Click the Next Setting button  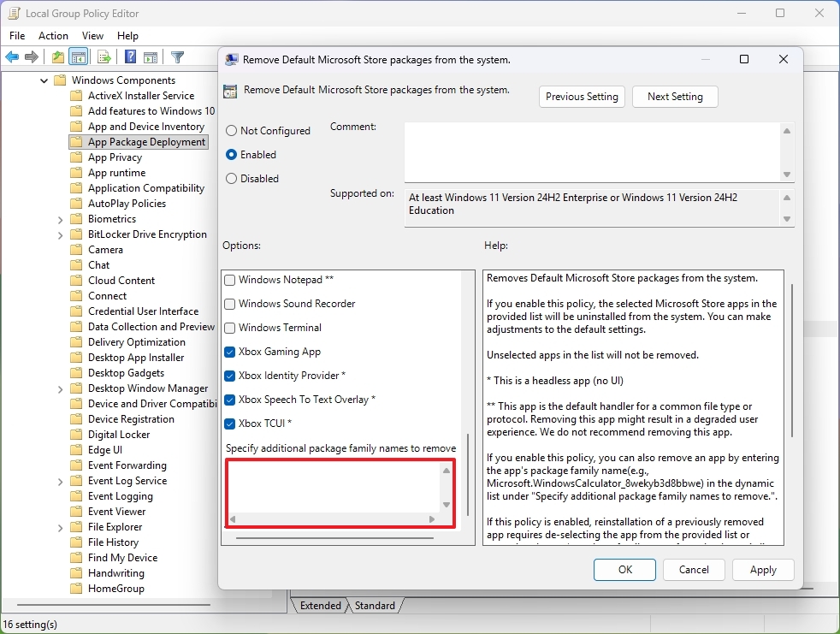click(x=675, y=97)
